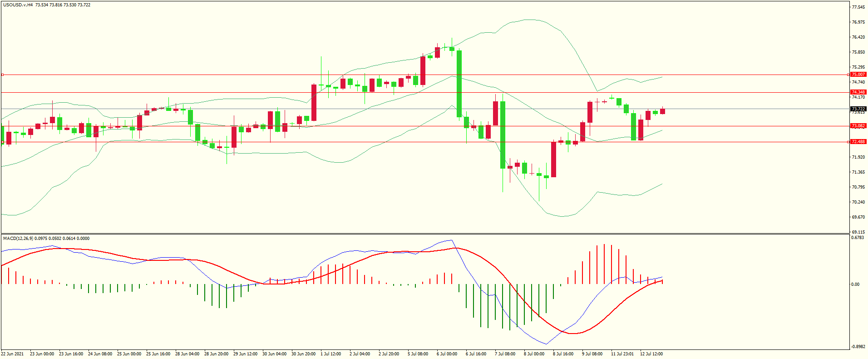Screen dimensions: 868x359
Task: Click the 5 Jul 08:00 time label
Action: (418, 354)
